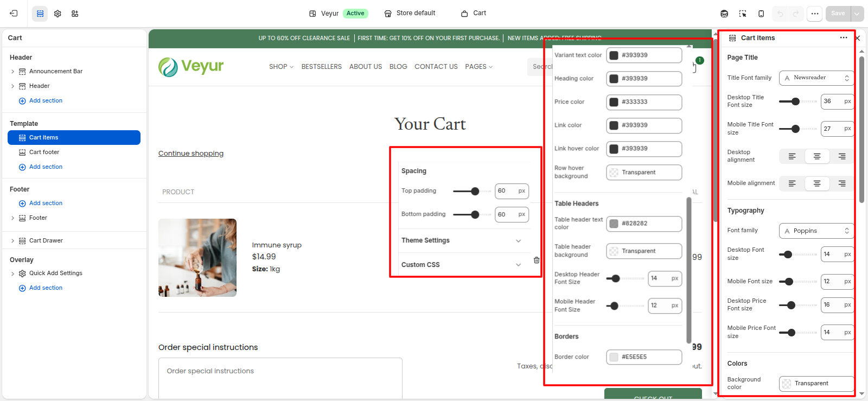Expand the Cart Drawer chevron

[x=12, y=241]
